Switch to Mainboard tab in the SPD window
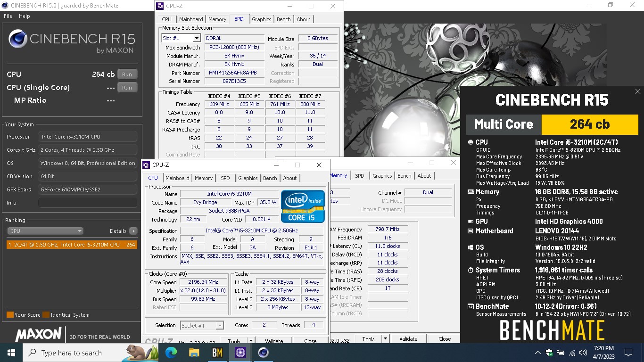 click(x=191, y=19)
